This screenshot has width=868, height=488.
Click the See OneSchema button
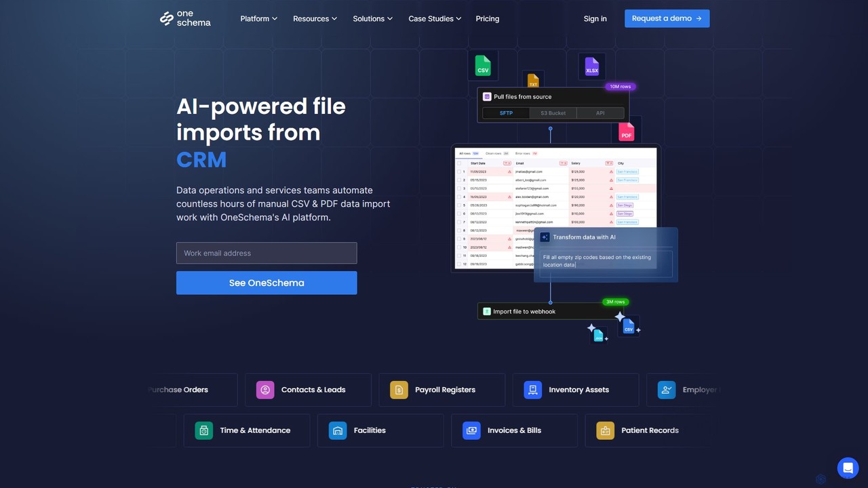point(267,283)
